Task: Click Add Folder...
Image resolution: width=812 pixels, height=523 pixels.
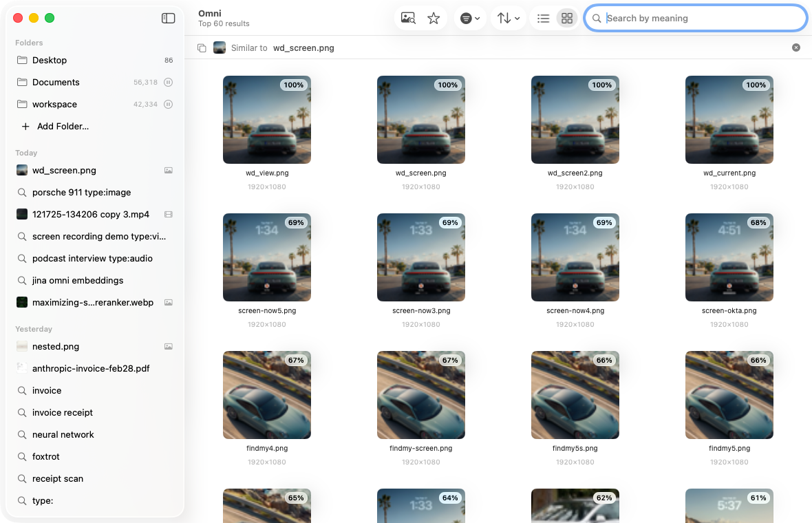Action: point(56,127)
